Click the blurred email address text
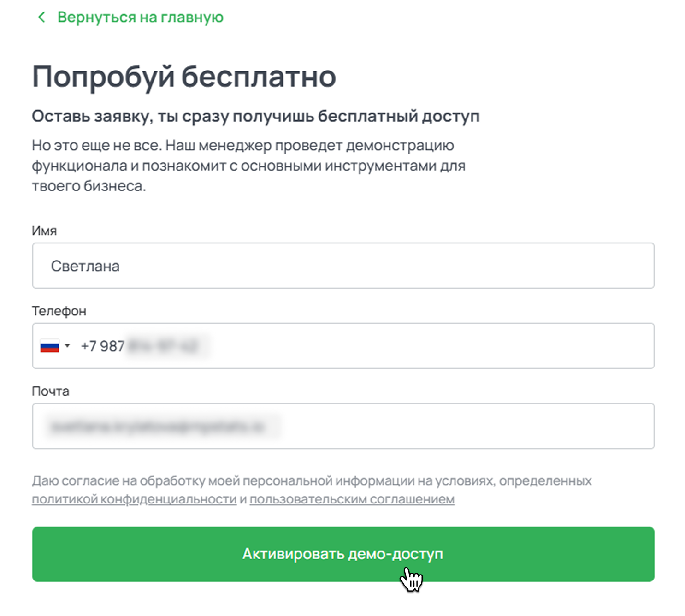The width and height of the screenshot is (685, 616). (158, 427)
